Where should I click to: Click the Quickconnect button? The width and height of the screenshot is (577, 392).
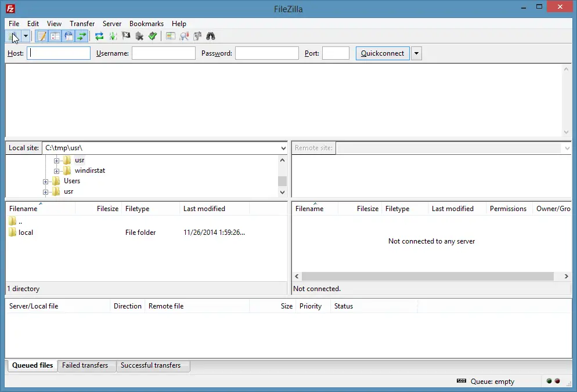tap(383, 53)
